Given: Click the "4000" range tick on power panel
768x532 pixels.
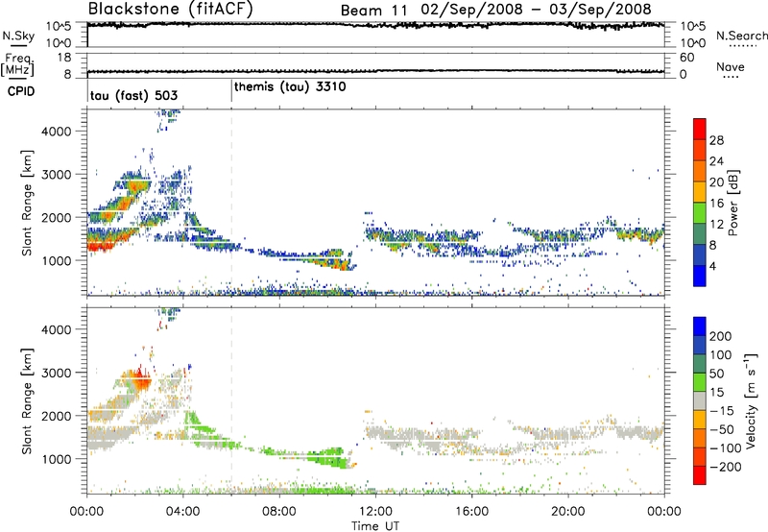Looking at the screenshot, I should pos(57,132).
